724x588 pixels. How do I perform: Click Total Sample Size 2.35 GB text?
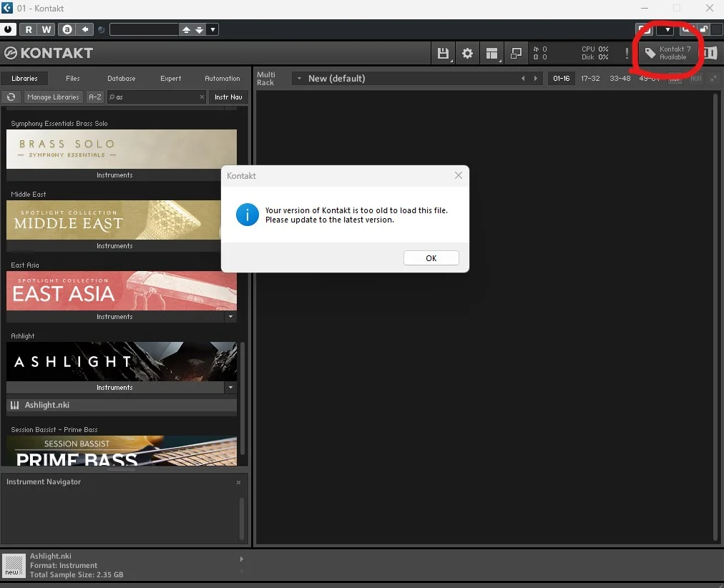77,574
